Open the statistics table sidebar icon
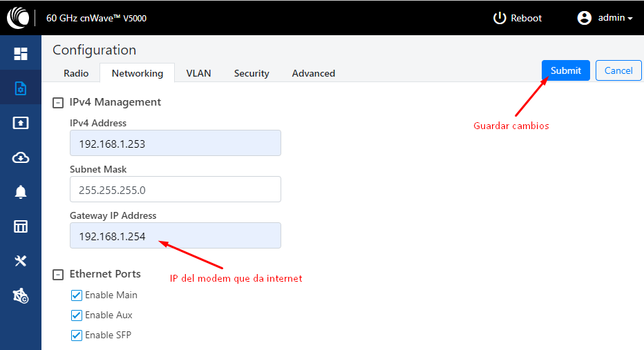The image size is (644, 350). pos(21,226)
